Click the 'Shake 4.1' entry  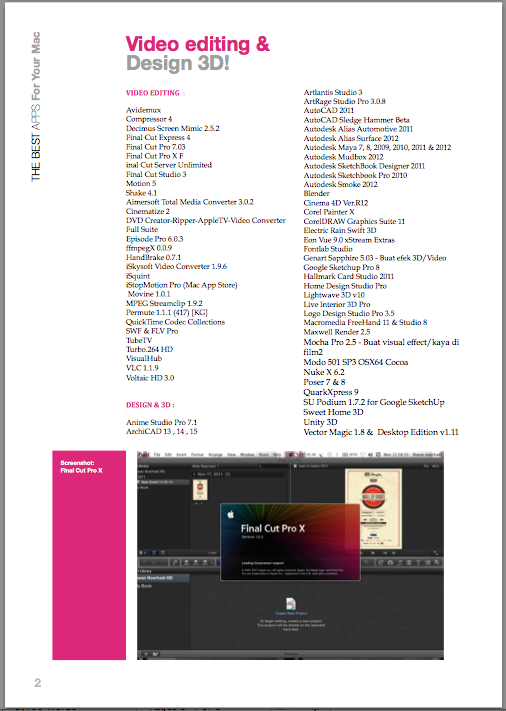(x=141, y=193)
